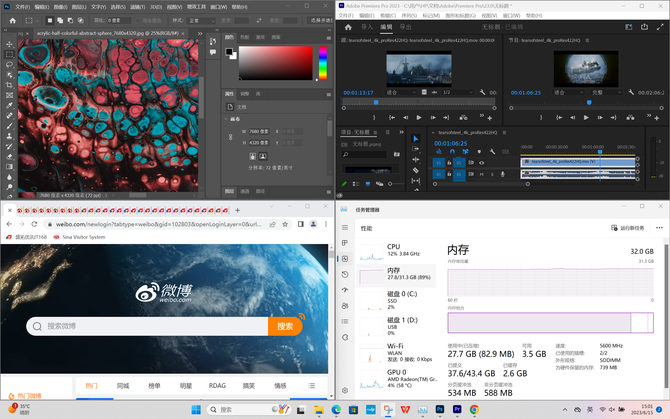Reload the Weibo page in Chrome
Image resolution: width=670 pixels, height=419 pixels.
[x=34, y=224]
